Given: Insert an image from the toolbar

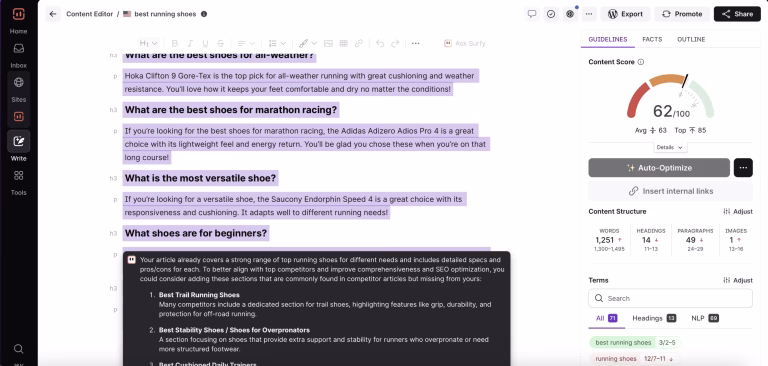Looking at the screenshot, I should (x=328, y=43).
